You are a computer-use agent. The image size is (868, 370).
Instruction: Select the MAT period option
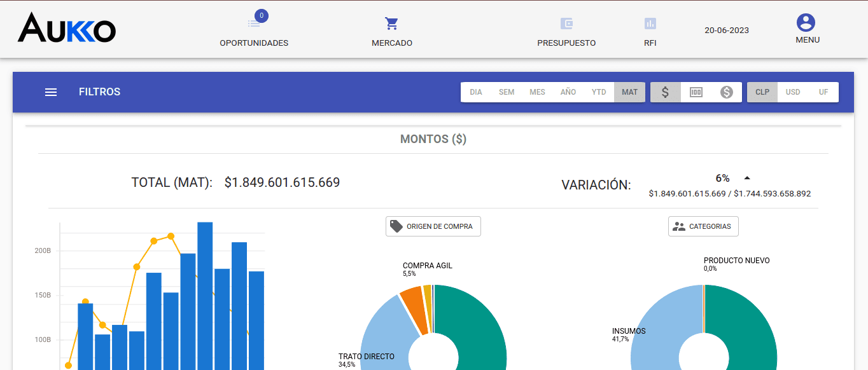[630, 92]
